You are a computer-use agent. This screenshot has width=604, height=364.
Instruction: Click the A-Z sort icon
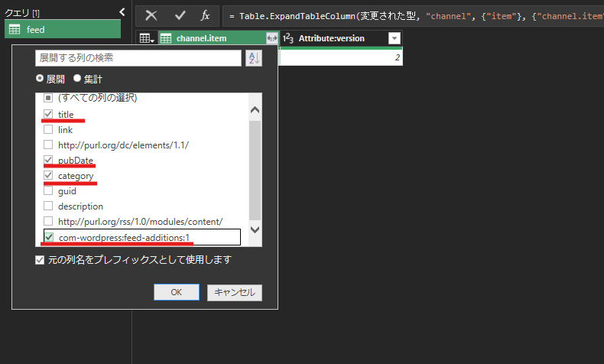(x=253, y=58)
